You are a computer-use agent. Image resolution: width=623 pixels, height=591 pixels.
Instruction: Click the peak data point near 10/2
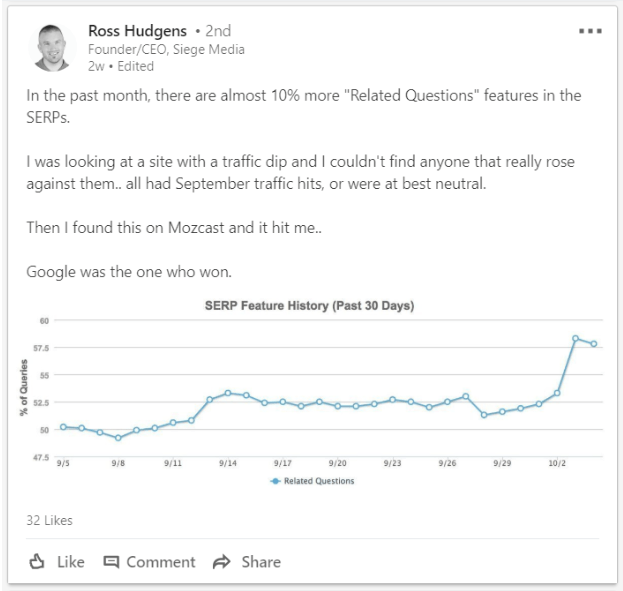tap(576, 338)
